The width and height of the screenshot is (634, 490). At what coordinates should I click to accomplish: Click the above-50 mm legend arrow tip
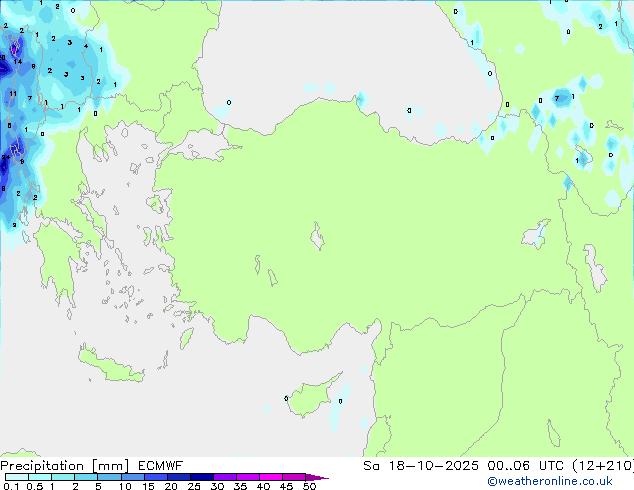(317, 477)
